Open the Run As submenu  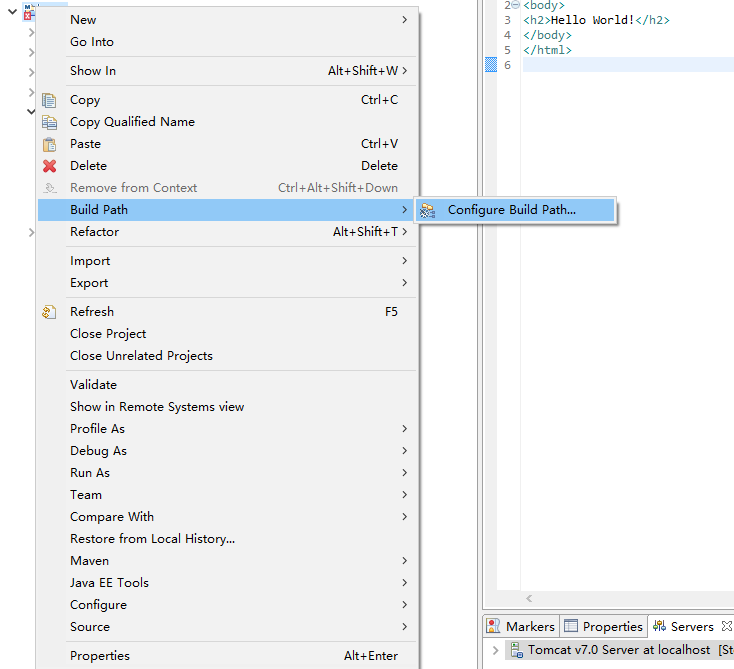tap(227, 473)
